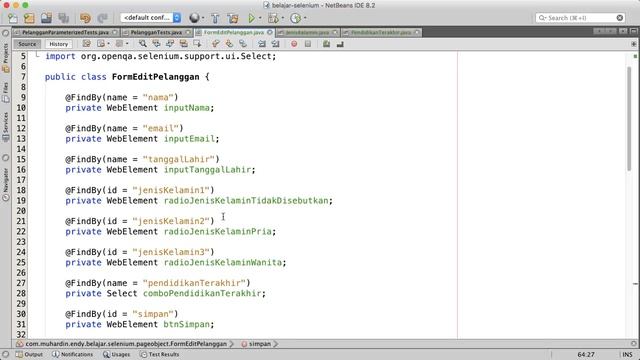
Task: Click the Undo icon
Action: click(85, 18)
